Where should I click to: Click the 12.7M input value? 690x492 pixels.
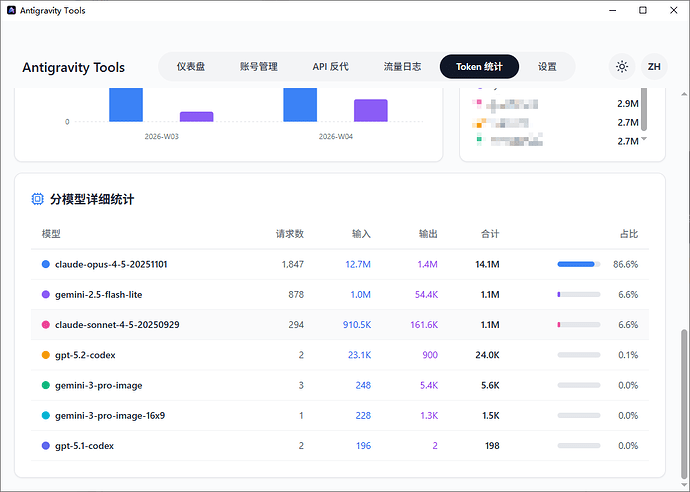click(358, 264)
